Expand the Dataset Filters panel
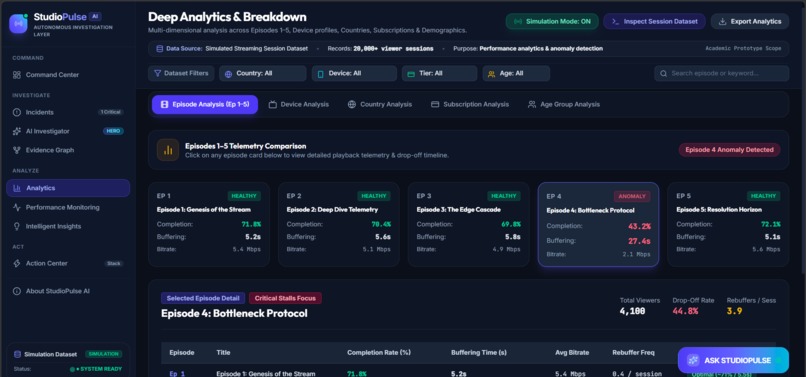Image resolution: width=806 pixels, height=377 pixels. pos(181,74)
